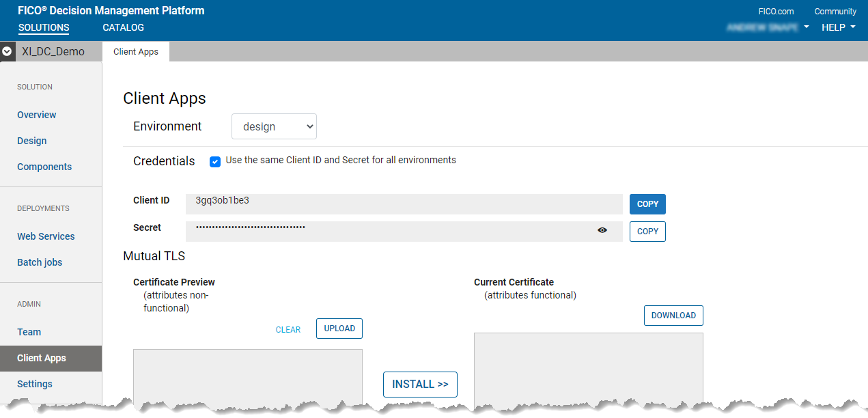Click the Mutual TLS heading

(154, 256)
